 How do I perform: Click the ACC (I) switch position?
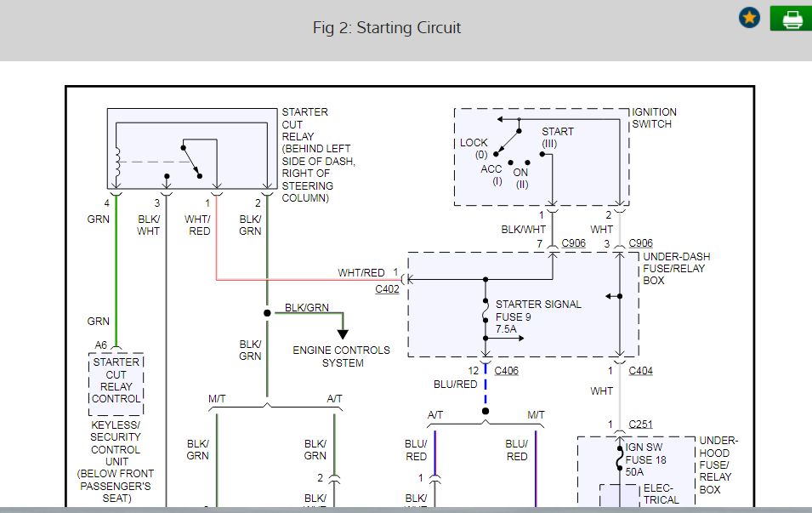click(491, 175)
